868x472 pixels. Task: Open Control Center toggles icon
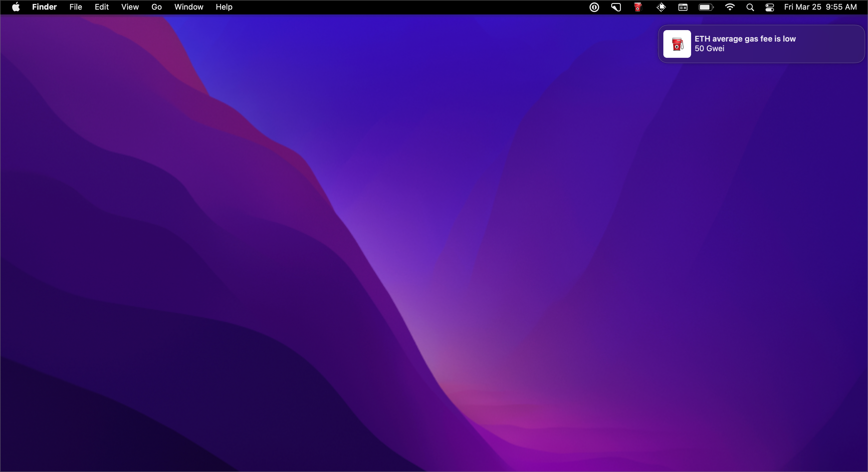coord(770,7)
